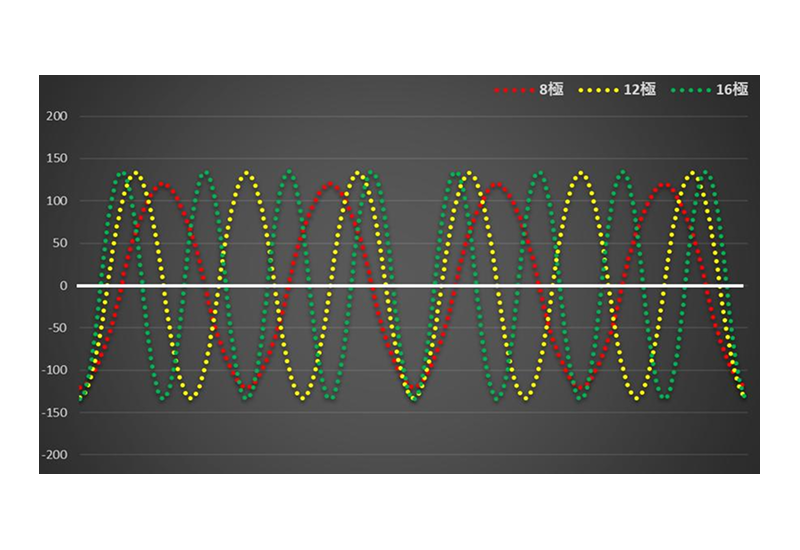
Task: Select the 150 vertical axis label
Action: point(56,159)
